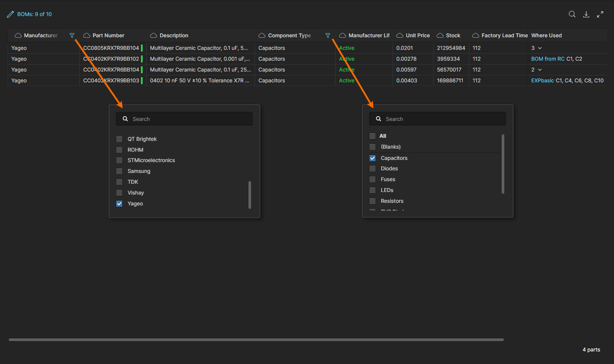Click the download icon at top right
The width and height of the screenshot is (614, 364).
[586, 14]
